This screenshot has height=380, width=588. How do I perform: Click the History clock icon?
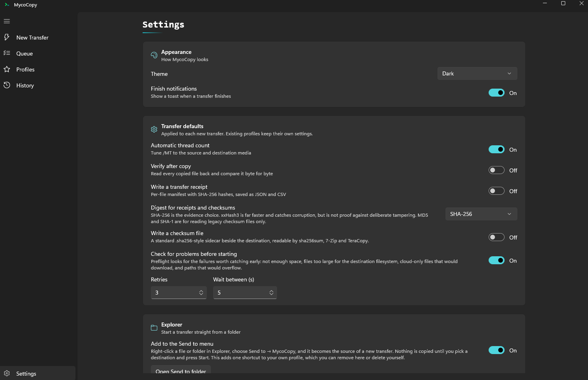click(7, 85)
